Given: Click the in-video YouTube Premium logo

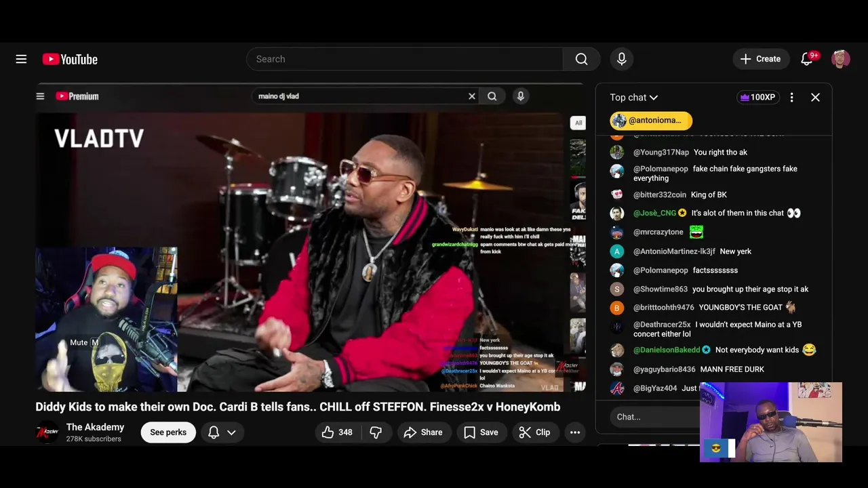Looking at the screenshot, I should tap(77, 96).
